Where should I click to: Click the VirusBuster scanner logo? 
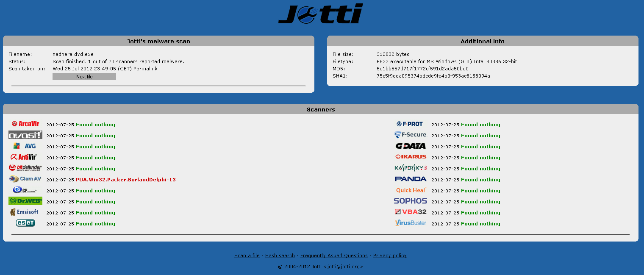(411, 223)
